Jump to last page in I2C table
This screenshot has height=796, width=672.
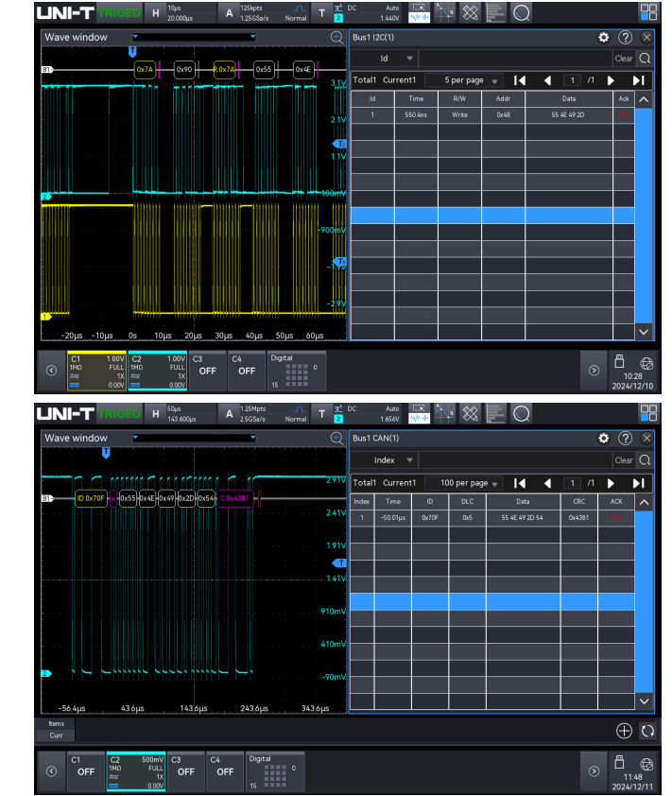point(638,80)
